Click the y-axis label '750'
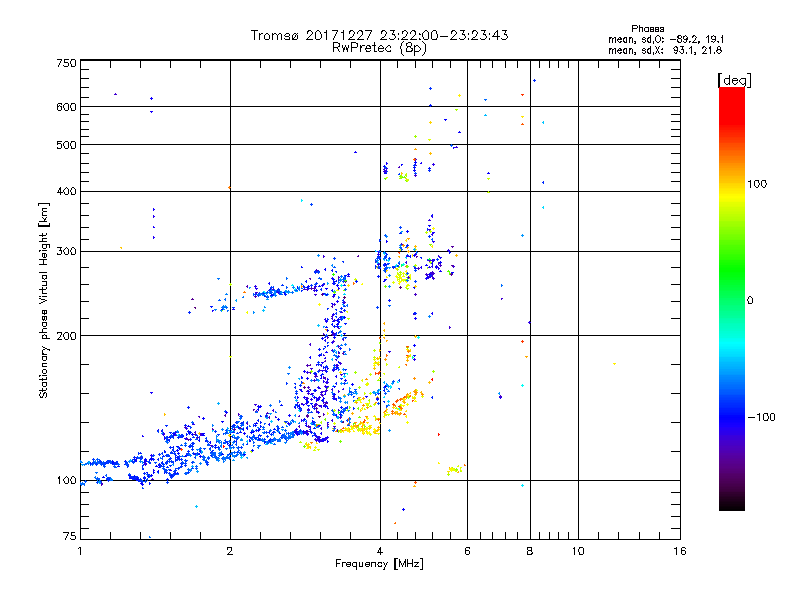The height and width of the screenshot is (600, 800). (x=66, y=63)
